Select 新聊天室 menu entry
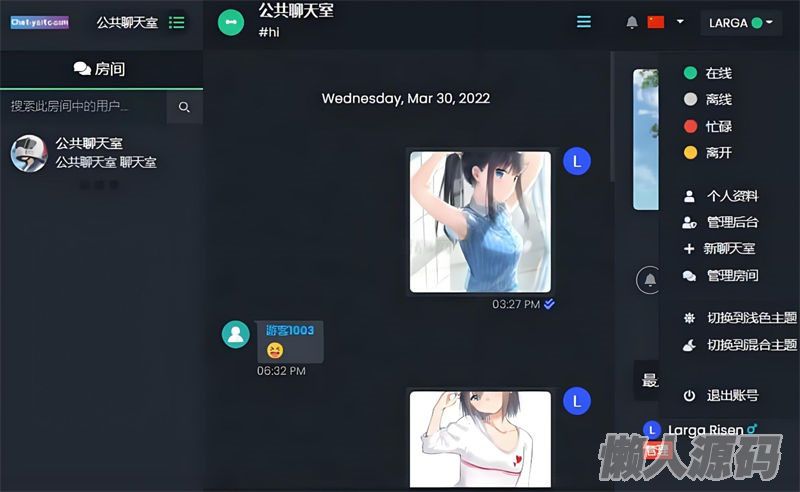 coord(719,249)
